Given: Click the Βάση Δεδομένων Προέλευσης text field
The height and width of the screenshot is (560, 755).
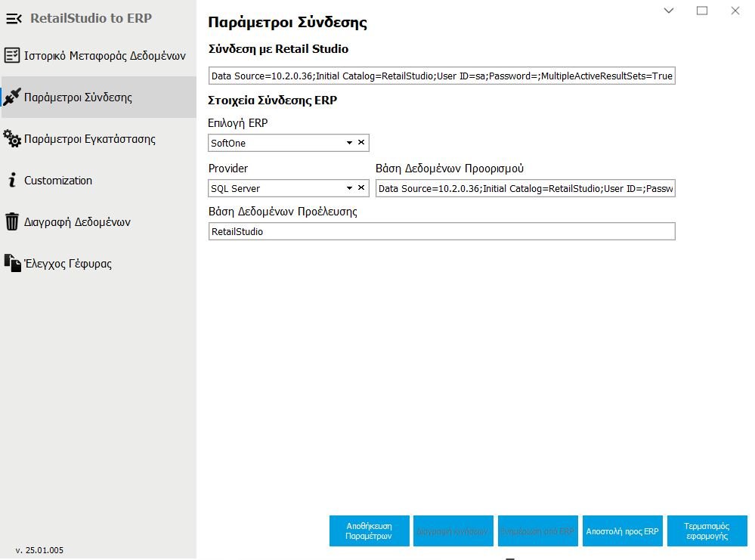Looking at the screenshot, I should [441, 232].
